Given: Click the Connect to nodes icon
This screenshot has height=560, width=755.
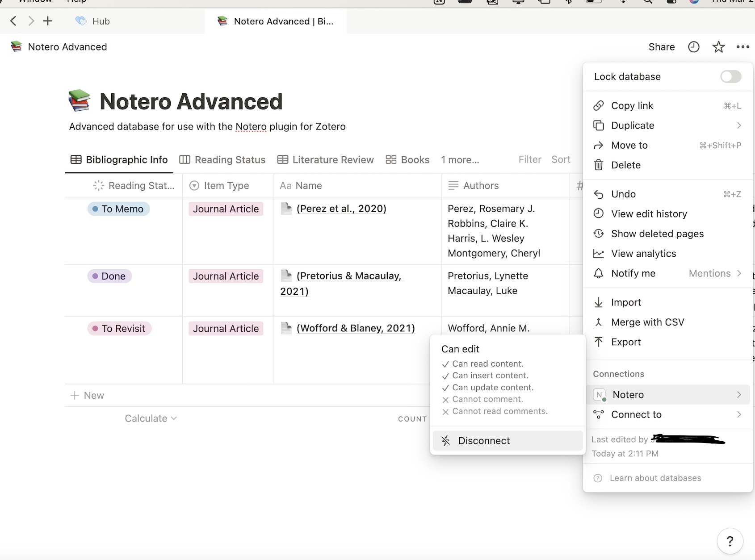Looking at the screenshot, I should pos(599,414).
